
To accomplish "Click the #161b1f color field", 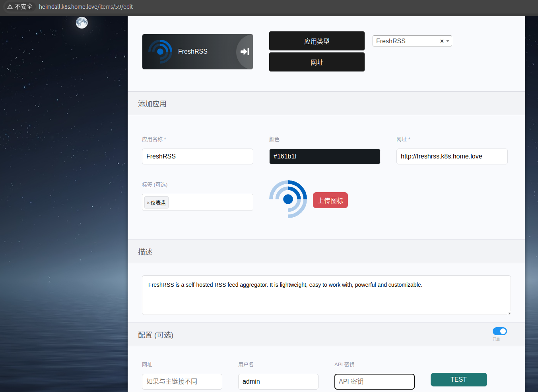I will pos(325,156).
